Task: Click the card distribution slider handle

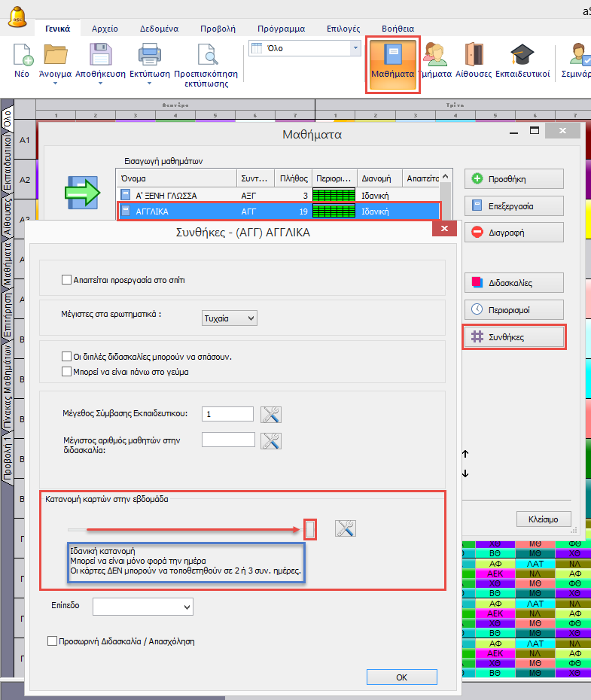Action: [x=310, y=529]
